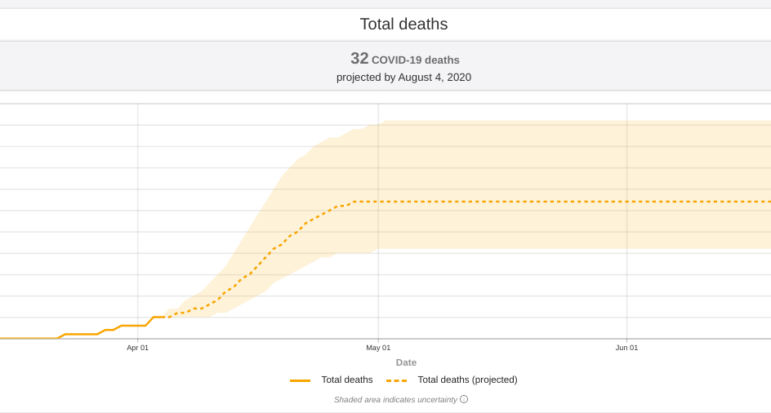The height and width of the screenshot is (413, 771).
Task: Click 'Shaded area indicates uncertainty' note
Action: pyautogui.click(x=395, y=399)
